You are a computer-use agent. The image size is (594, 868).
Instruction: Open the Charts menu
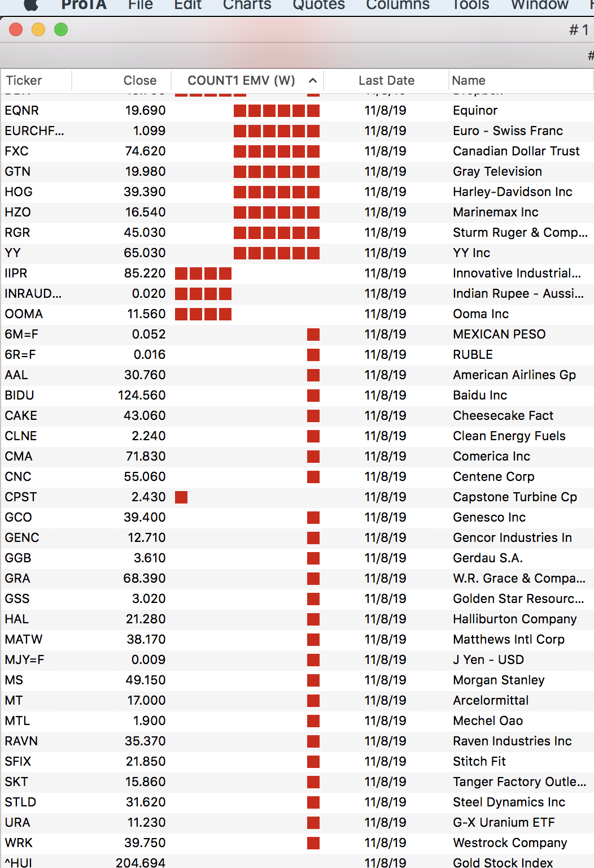(x=247, y=5)
